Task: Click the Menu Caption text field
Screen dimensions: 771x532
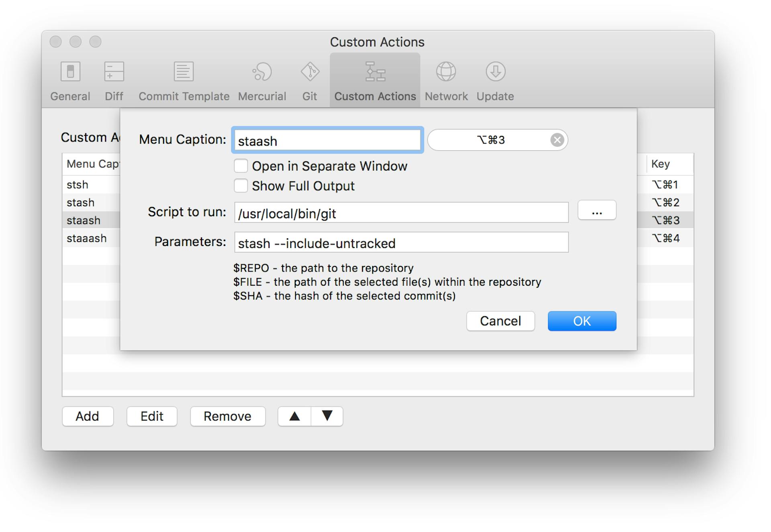Action: point(327,140)
